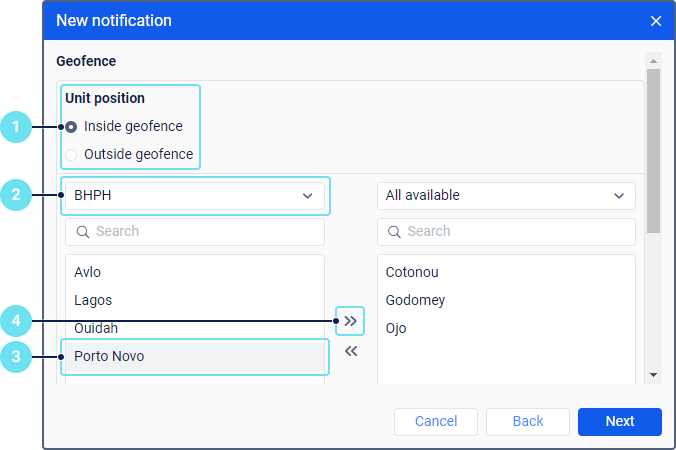Proceed with the Next button

click(x=619, y=421)
